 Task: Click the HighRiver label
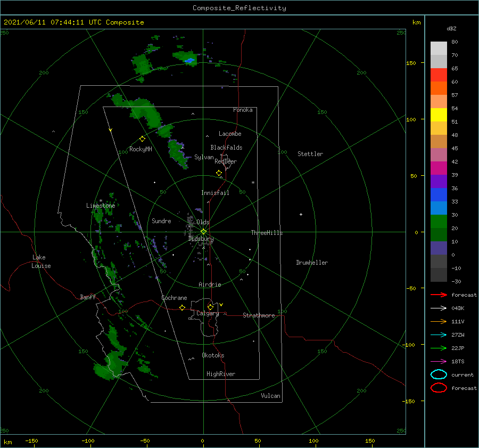tap(220, 374)
